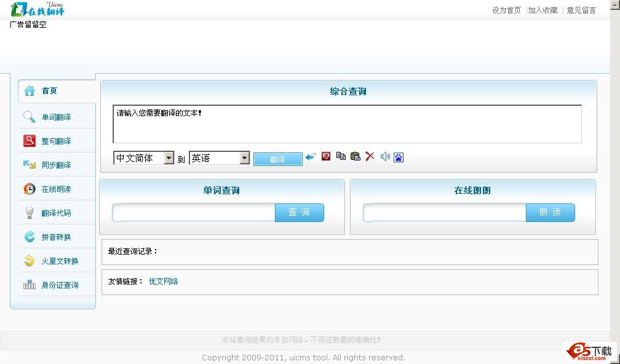Click the Baidu paw icon

pyautogui.click(x=399, y=157)
